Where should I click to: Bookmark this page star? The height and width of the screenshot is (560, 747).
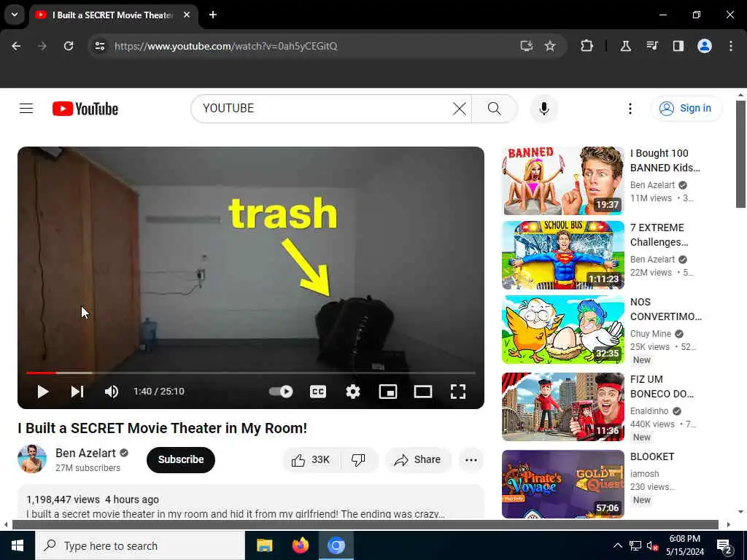(550, 46)
